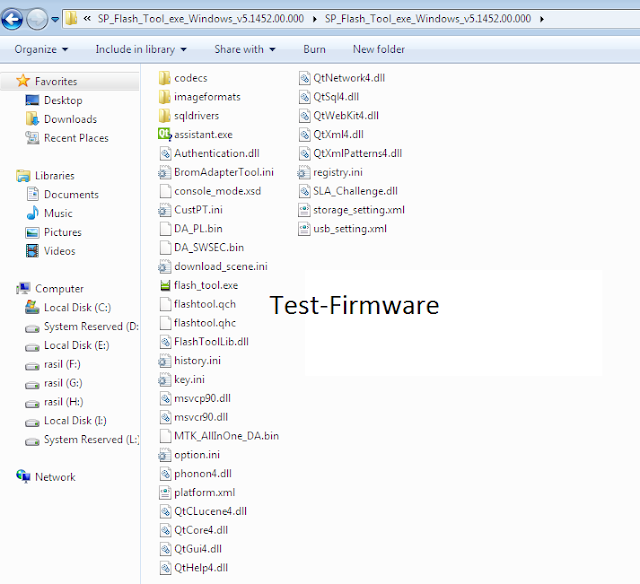Screen dimensions: 640x584
Task: Select the BromAdapterTool.ini file icon
Action: 164,172
